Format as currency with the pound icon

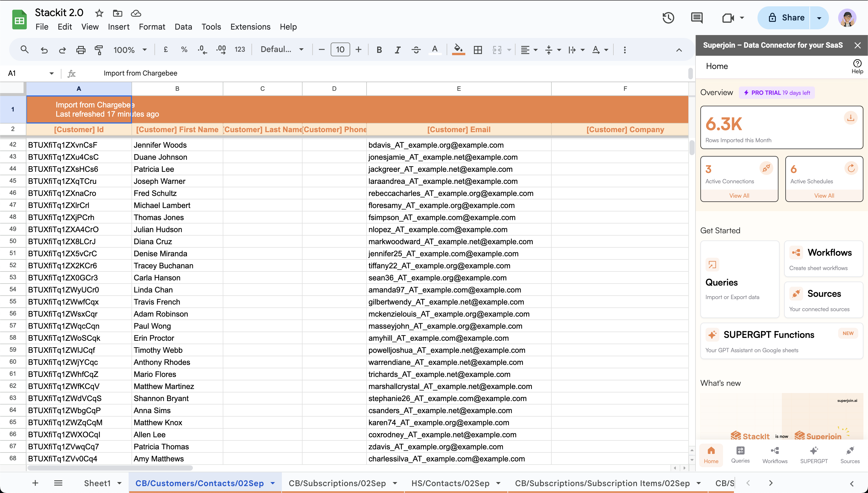pos(166,50)
